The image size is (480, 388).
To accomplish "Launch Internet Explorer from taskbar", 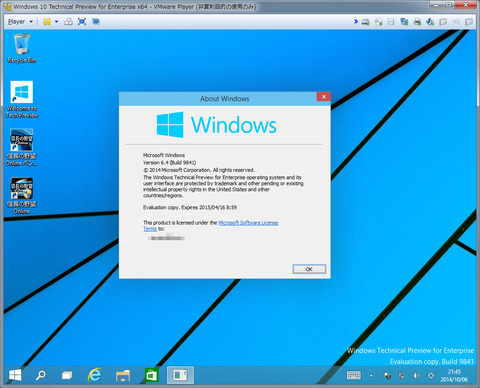I will 95,375.
